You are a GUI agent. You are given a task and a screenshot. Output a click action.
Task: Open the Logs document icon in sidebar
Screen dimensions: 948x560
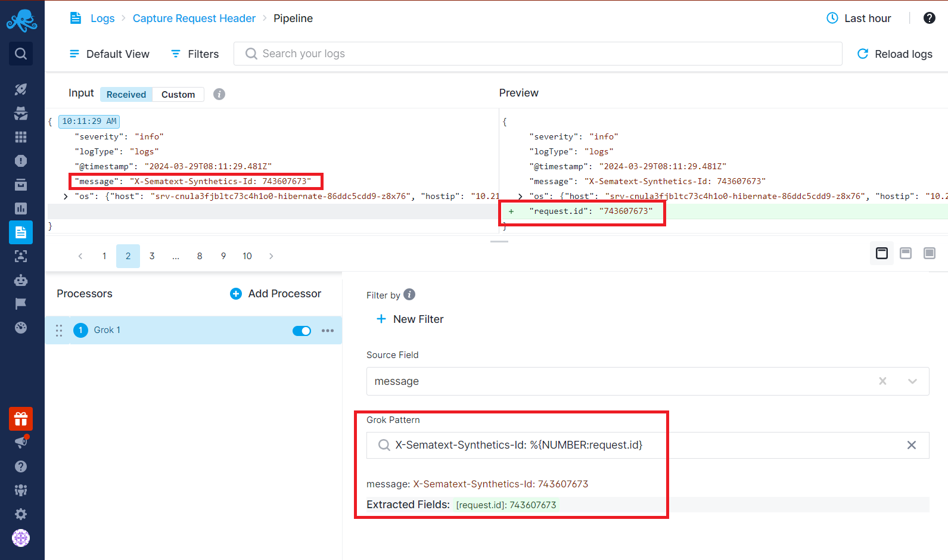point(21,232)
